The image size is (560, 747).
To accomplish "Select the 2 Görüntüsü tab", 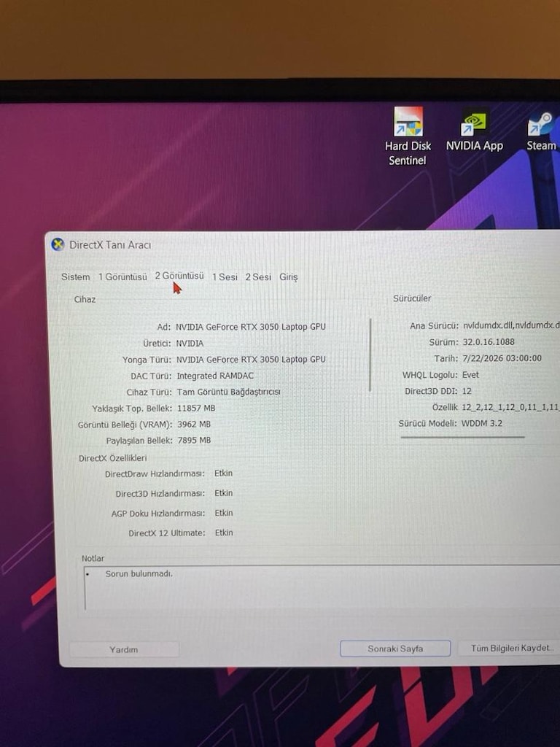I will coord(179,276).
